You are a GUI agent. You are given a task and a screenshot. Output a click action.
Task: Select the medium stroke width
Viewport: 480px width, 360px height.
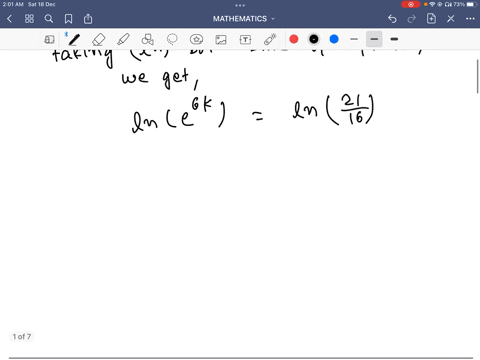click(374, 39)
